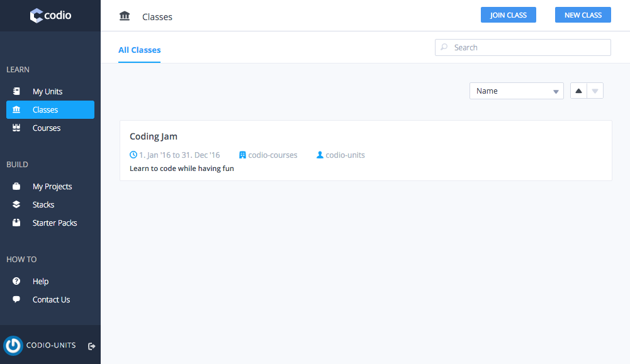Click the Help question mark icon

coord(16,281)
